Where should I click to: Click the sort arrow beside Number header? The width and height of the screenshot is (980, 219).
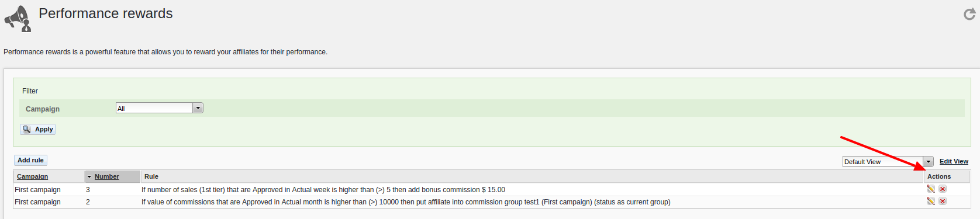coord(89,176)
